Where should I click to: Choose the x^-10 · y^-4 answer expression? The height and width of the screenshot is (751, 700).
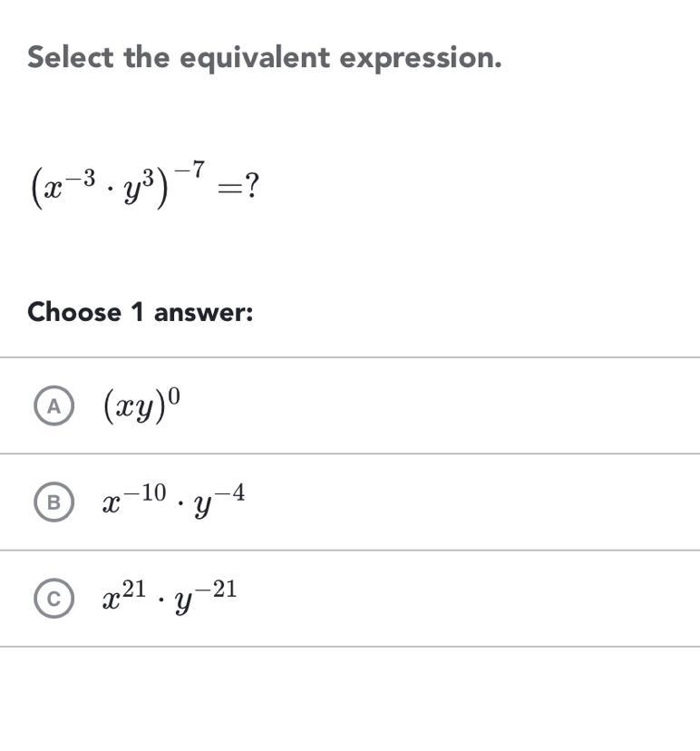coord(173,502)
